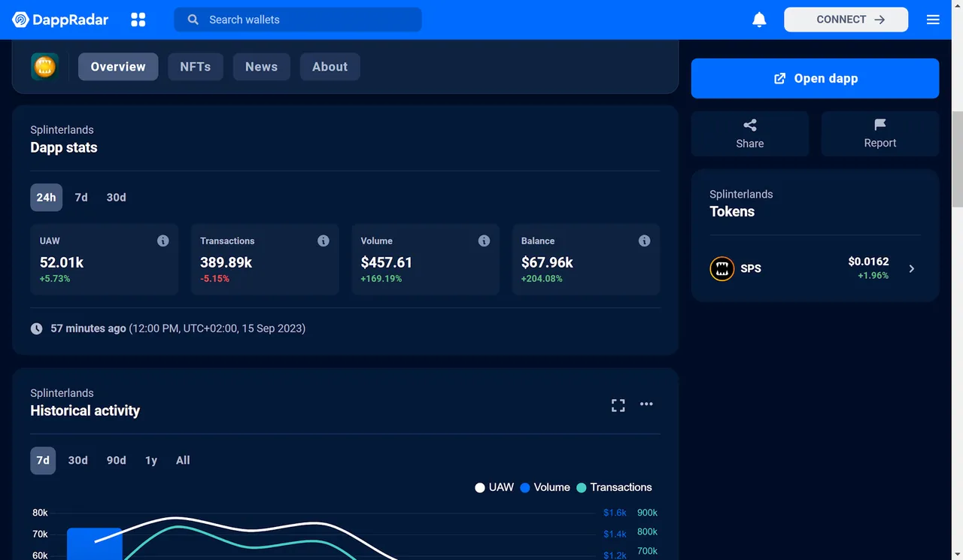The image size is (963, 560).
Task: Toggle Transactions series in chart legend
Action: coord(614,487)
